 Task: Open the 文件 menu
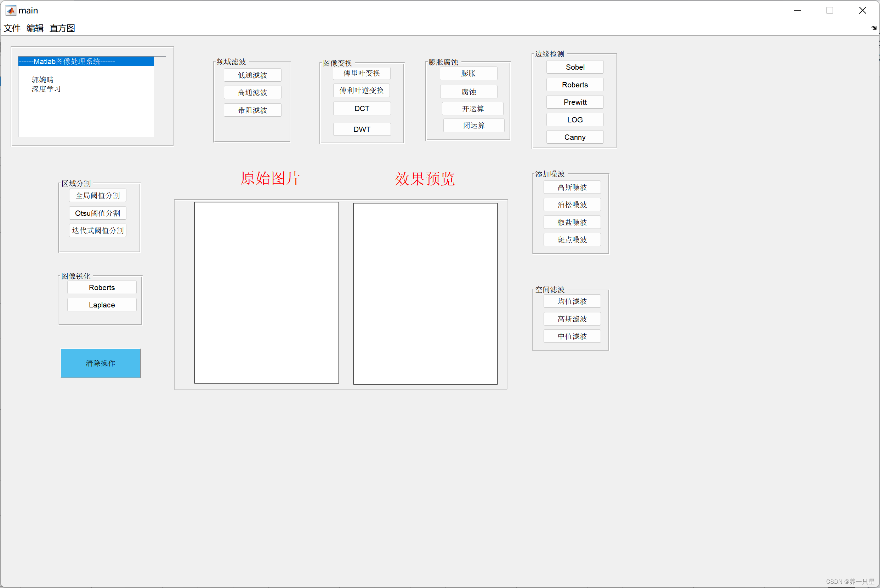12,29
